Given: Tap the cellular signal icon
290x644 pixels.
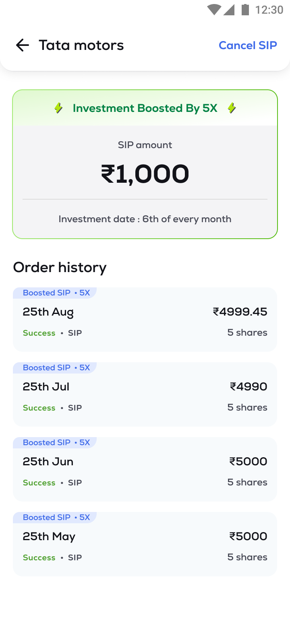Looking at the screenshot, I should (x=229, y=10).
